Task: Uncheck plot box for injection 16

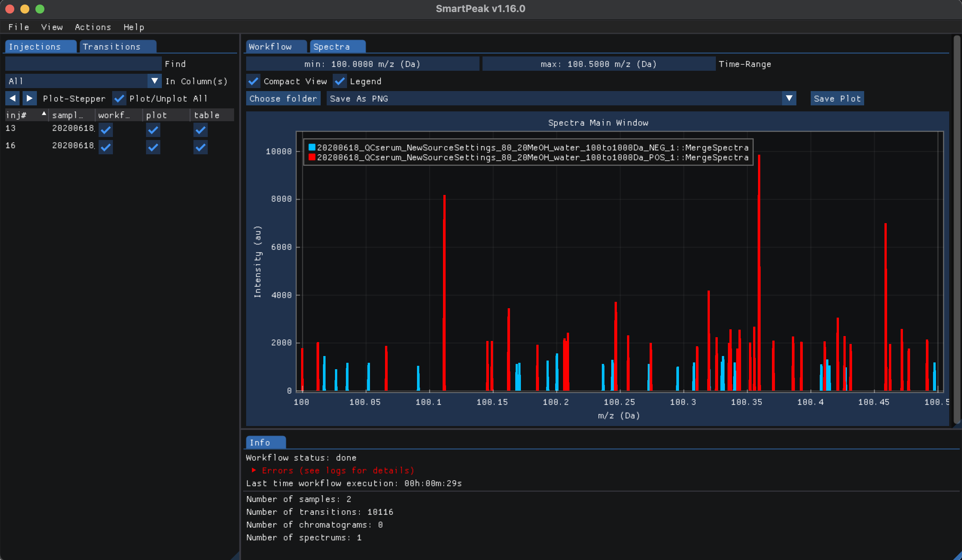Action: point(153,148)
